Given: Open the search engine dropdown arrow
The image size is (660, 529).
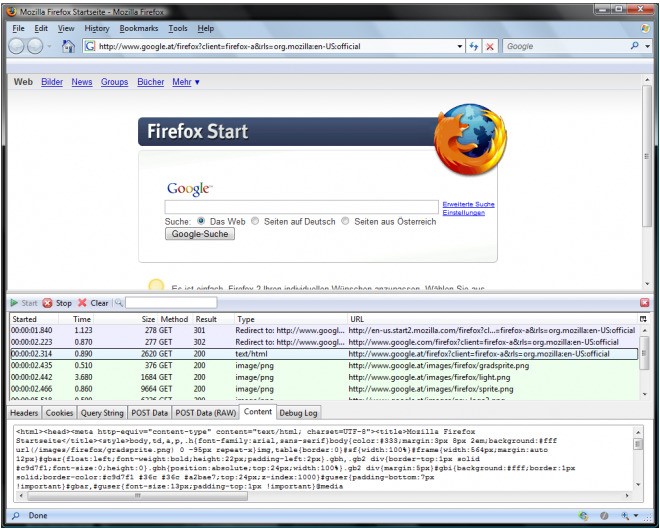Looking at the screenshot, I should coord(648,46).
